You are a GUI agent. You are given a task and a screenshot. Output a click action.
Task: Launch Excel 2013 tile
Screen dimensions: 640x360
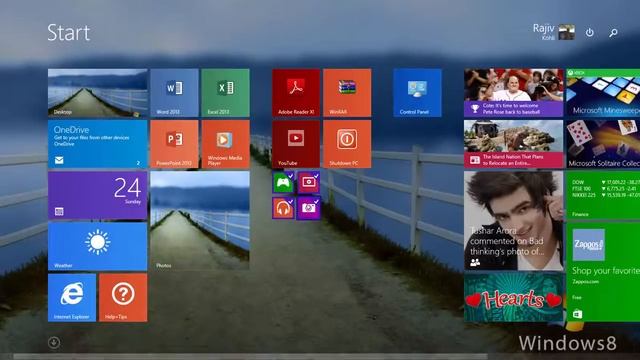[225, 93]
